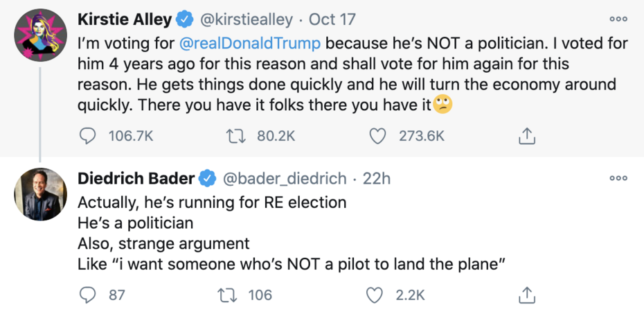Click the @bader_diedrich handle
The height and width of the screenshot is (314, 644).
(284, 179)
